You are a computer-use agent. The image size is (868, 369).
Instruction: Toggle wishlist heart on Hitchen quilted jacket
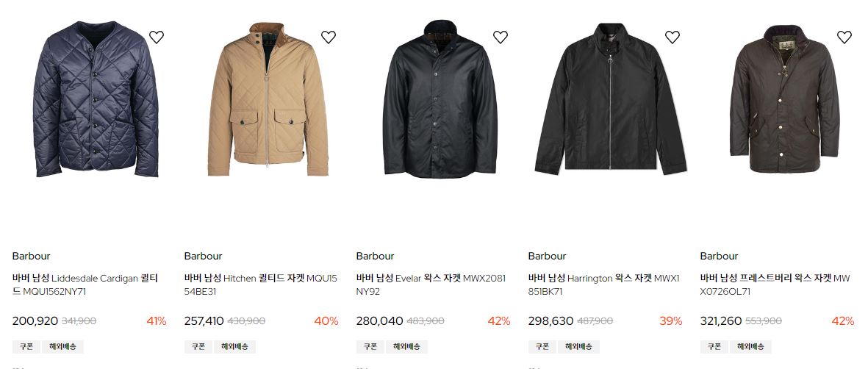329,37
